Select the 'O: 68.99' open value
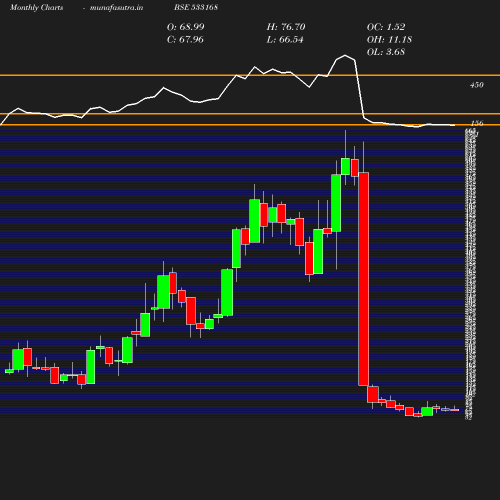Image resolution: width=500 pixels, height=500 pixels. tap(186, 27)
